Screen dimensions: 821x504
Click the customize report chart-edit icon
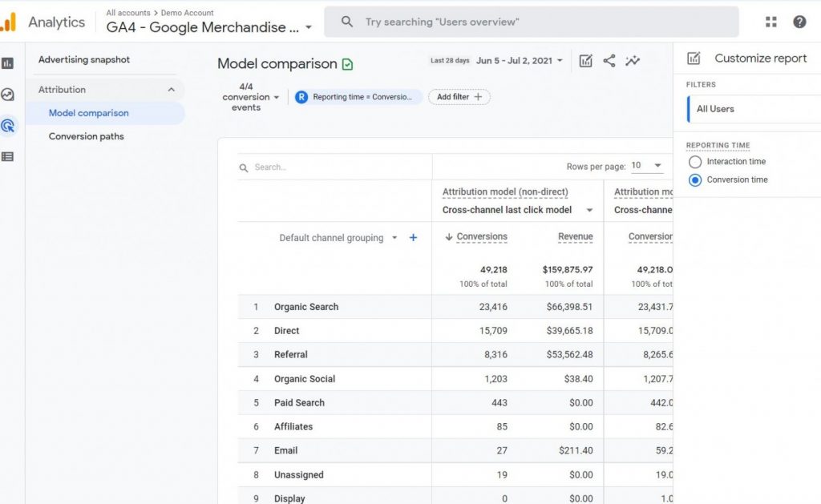[x=586, y=61]
